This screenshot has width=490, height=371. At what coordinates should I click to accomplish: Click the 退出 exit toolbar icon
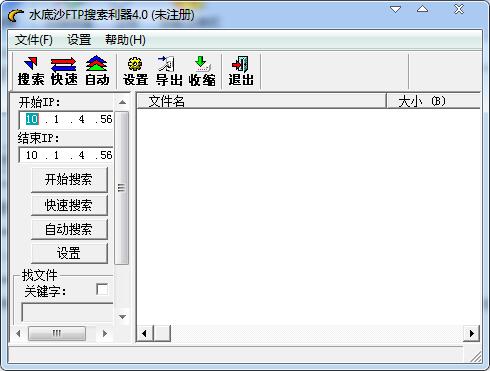click(x=241, y=71)
